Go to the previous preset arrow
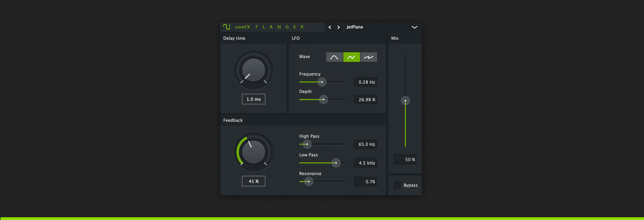 pyautogui.click(x=330, y=27)
